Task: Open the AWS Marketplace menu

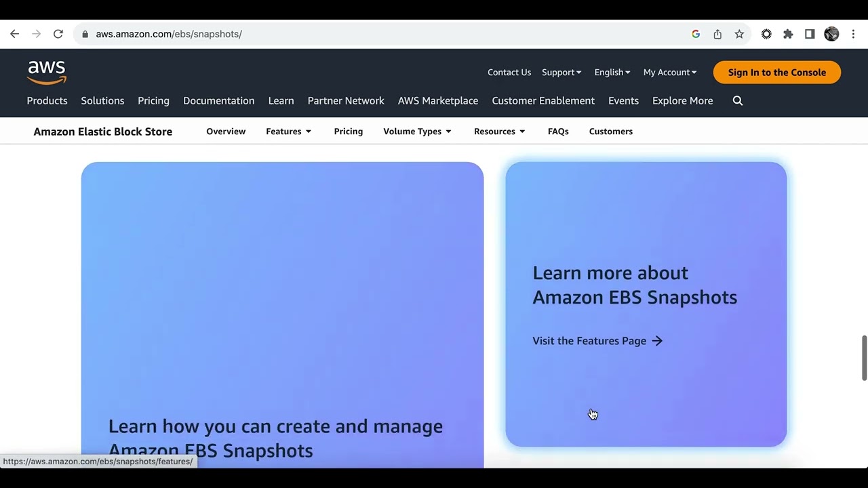Action: (x=438, y=100)
